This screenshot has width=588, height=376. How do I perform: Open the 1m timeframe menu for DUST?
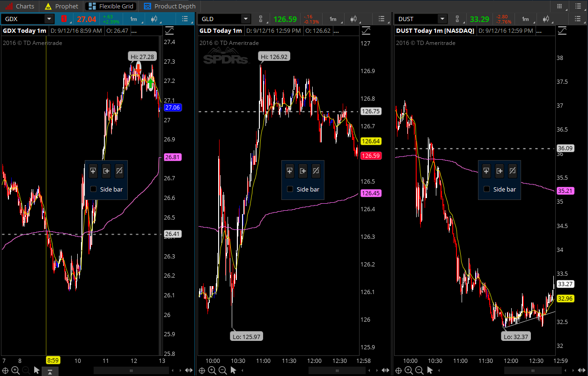point(526,19)
